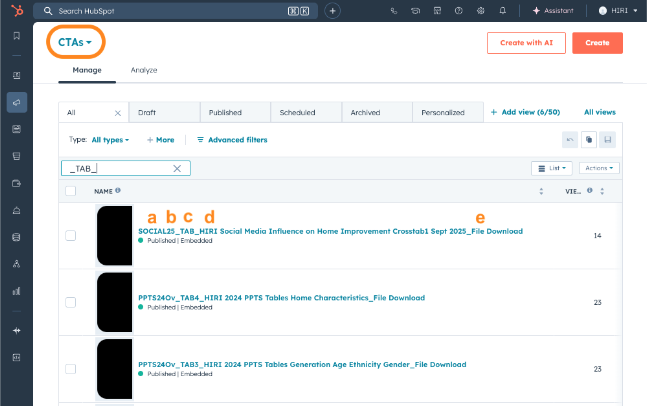Image resolution: width=647 pixels, height=406 pixels.
Task: Open the Help question mark icon
Action: click(458, 10)
